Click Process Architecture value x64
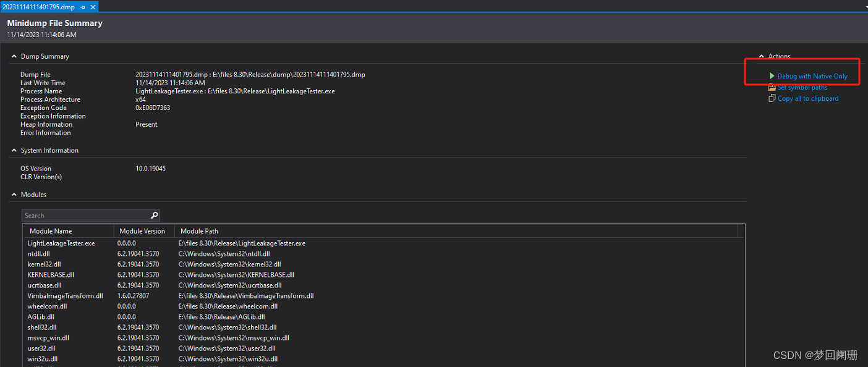868x367 pixels. click(140, 99)
